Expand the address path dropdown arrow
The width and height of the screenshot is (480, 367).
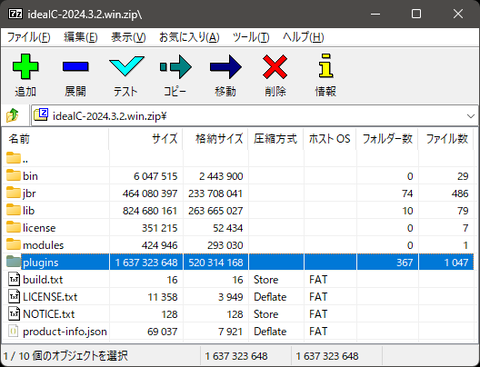click(471, 116)
